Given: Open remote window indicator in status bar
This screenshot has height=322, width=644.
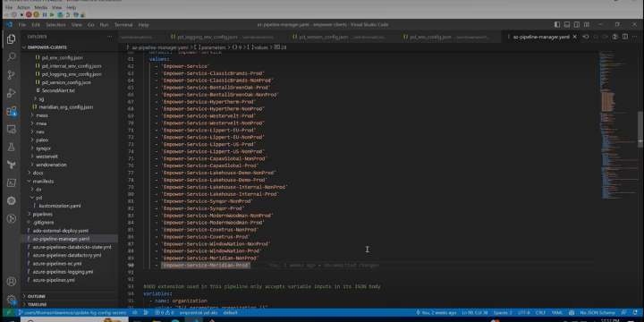Looking at the screenshot, I should pos(8,312).
